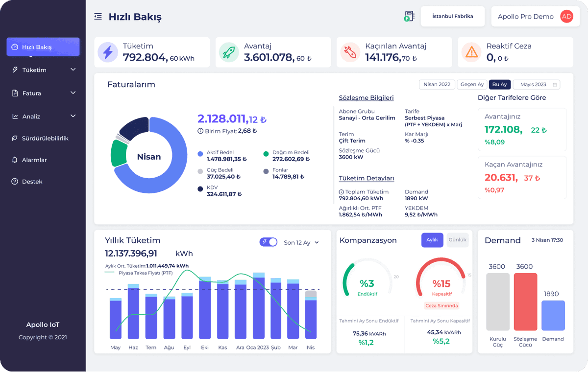Click the Fonlar gray legend dot

coord(266,171)
